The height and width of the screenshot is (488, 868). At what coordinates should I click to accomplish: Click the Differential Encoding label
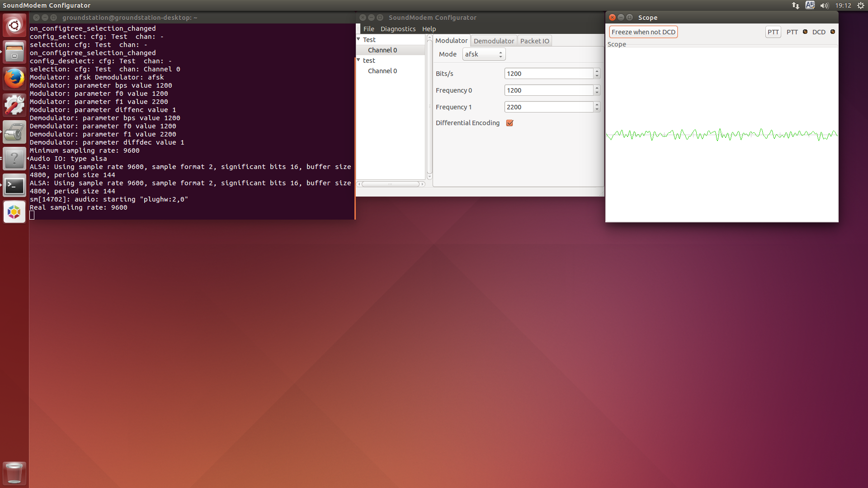(467, 123)
